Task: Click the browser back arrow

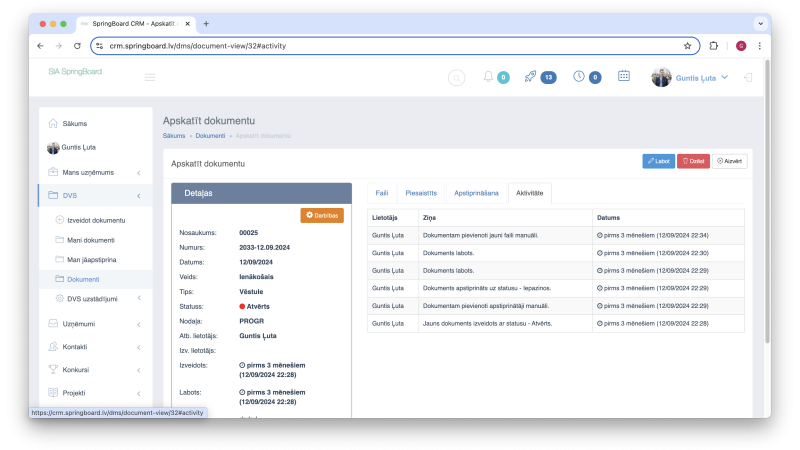Action: pos(40,46)
